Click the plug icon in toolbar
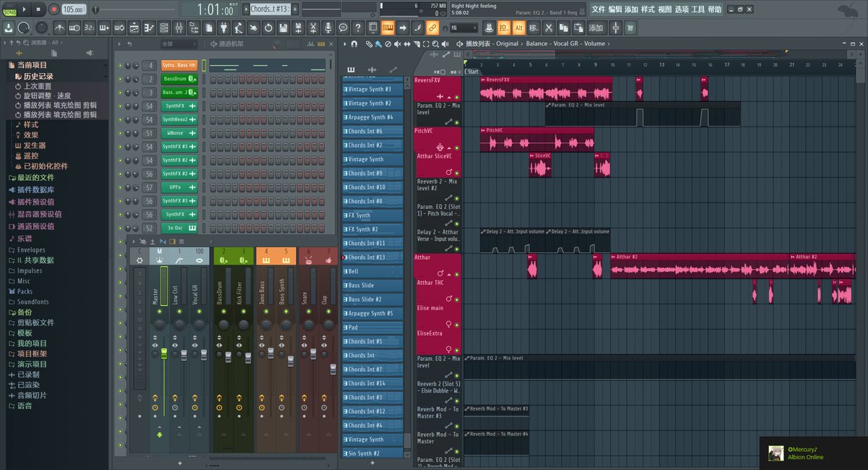This screenshot has width=868, height=470. [225, 28]
